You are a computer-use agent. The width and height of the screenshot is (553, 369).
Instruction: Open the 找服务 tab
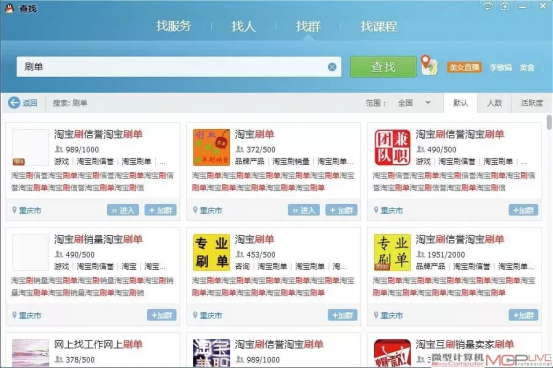[174, 26]
